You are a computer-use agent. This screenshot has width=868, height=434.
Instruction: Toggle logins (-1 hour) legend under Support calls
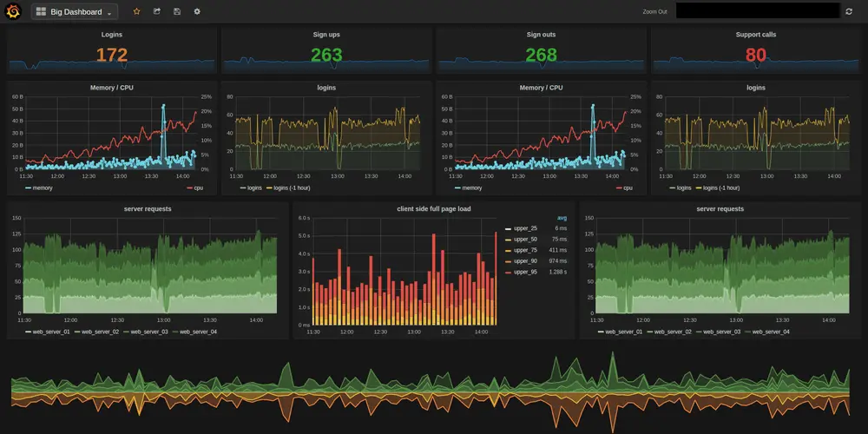pos(717,187)
